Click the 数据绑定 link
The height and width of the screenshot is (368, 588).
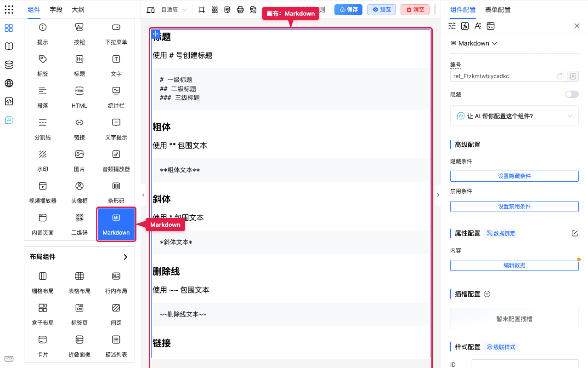click(501, 233)
